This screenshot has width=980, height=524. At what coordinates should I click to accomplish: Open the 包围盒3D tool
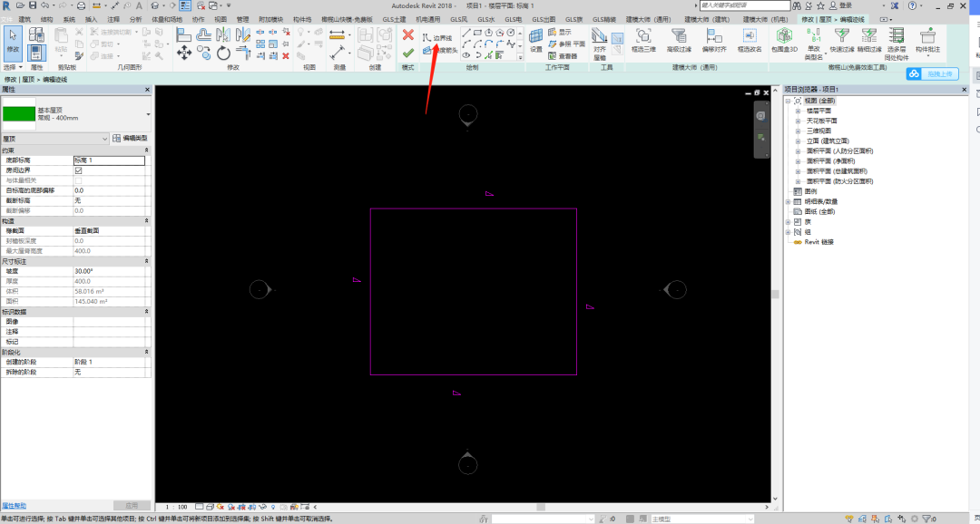click(784, 41)
